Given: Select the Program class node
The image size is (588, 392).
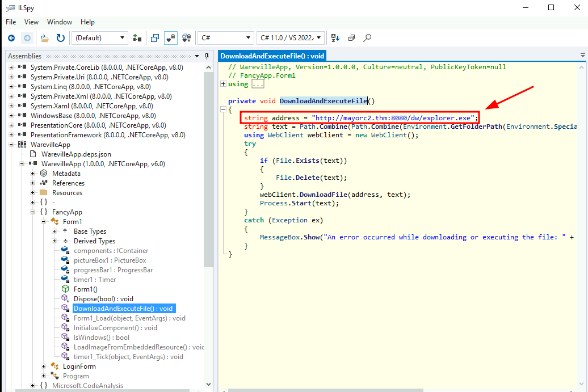Looking at the screenshot, I should pos(75,376).
